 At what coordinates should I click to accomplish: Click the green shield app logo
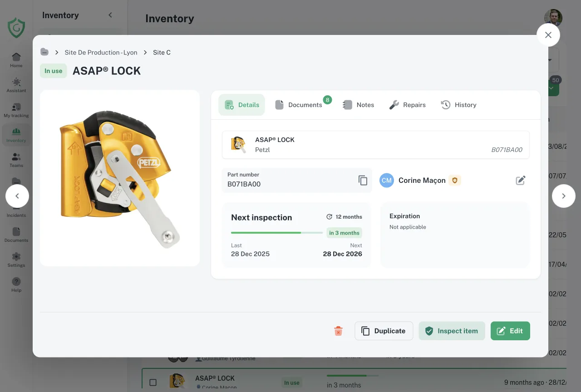tap(16, 28)
